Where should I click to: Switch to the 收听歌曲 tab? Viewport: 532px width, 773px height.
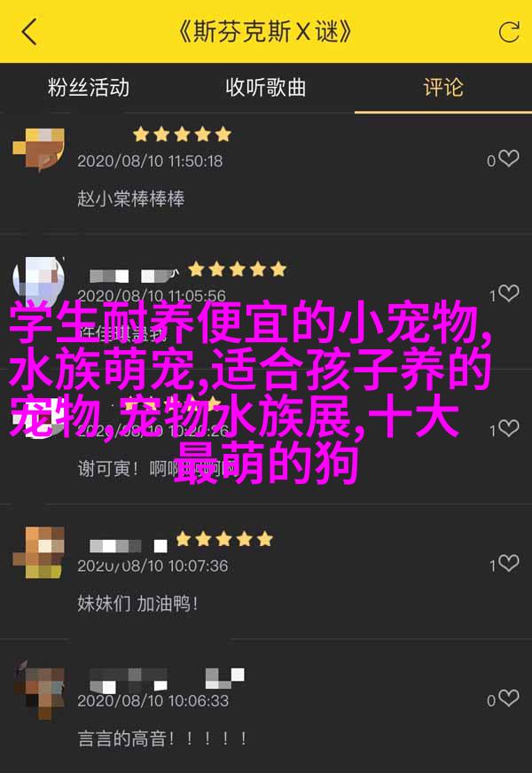pos(266,88)
